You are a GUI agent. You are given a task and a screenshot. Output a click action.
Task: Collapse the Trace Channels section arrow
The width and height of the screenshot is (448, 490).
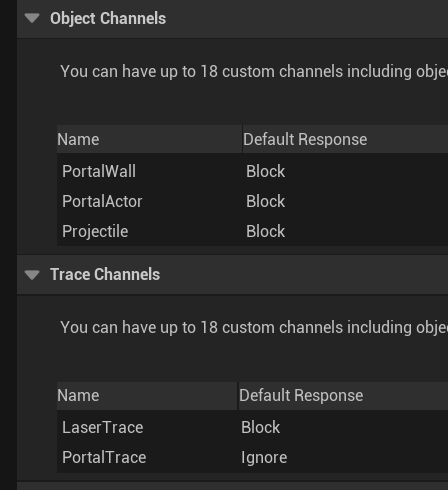point(32,275)
